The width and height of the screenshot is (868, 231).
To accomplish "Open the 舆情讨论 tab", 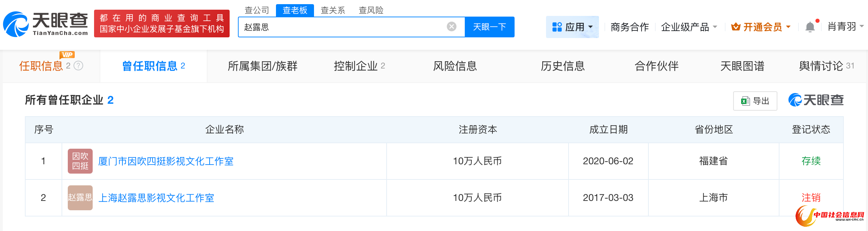I will coord(826,66).
